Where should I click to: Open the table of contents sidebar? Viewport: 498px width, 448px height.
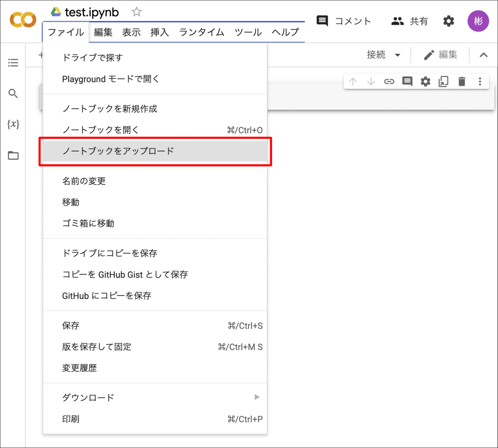13,62
